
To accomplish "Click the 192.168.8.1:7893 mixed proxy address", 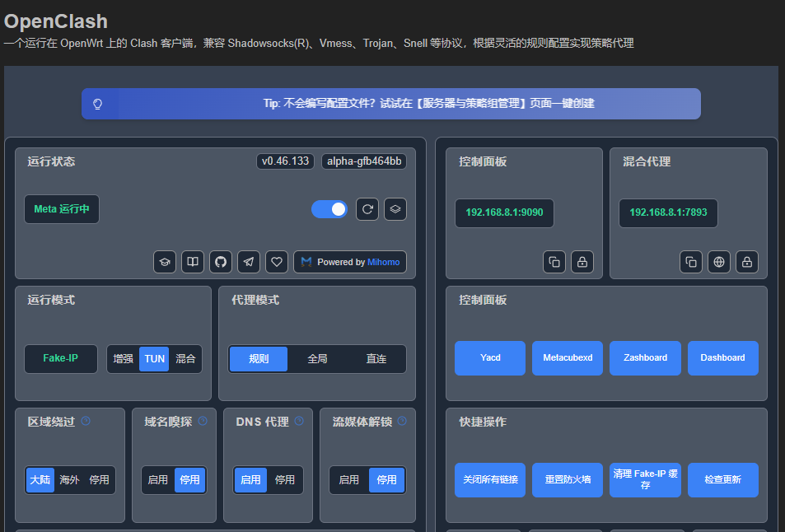I will click(x=668, y=212).
